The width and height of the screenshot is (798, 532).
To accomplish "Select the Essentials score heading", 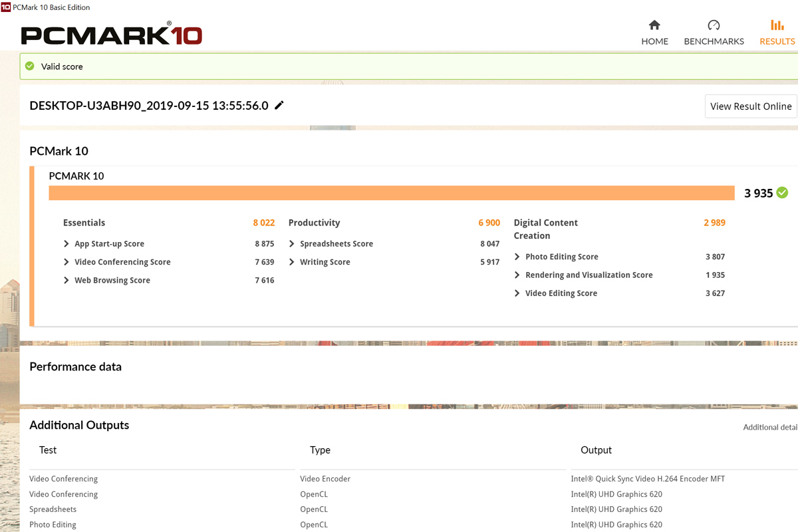I will click(x=84, y=223).
